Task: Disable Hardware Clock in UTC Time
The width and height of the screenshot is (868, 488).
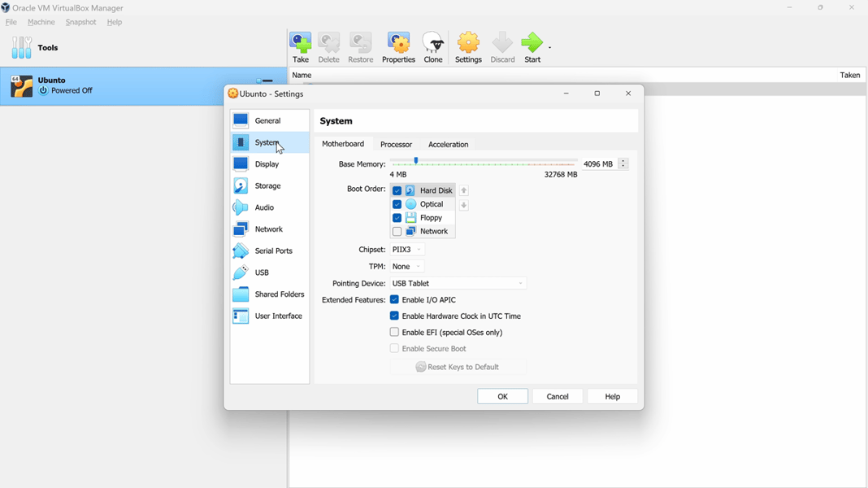Action: click(x=396, y=316)
